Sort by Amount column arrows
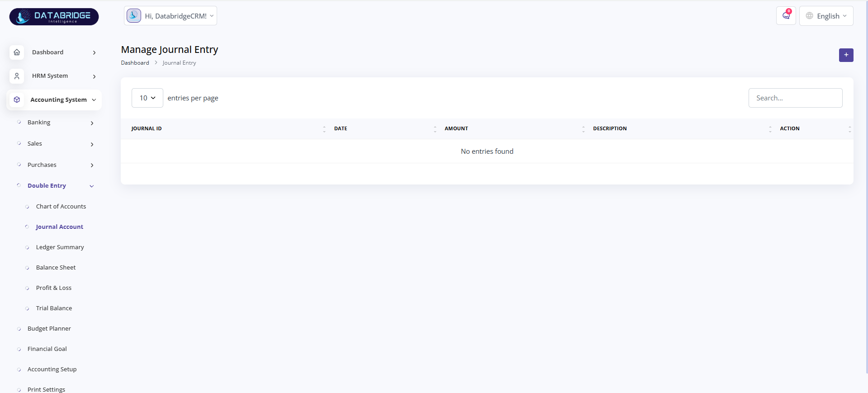 583,129
